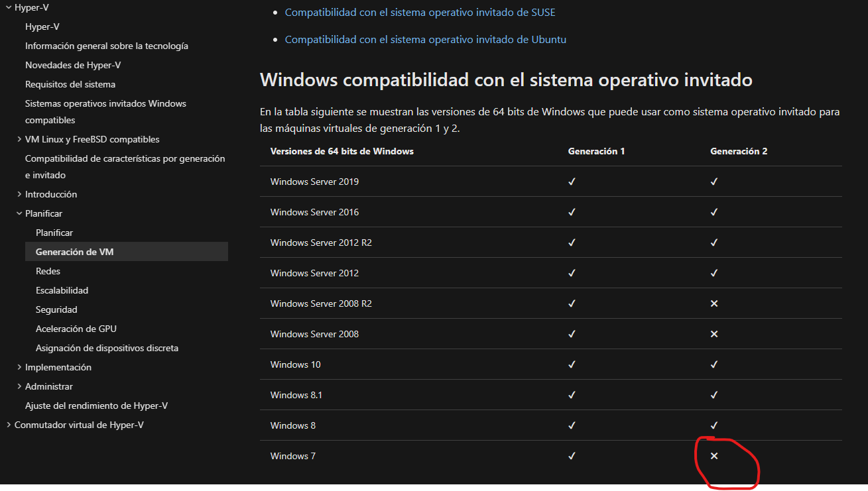Open Aceleración de GPU page
868x491 pixels.
point(76,329)
